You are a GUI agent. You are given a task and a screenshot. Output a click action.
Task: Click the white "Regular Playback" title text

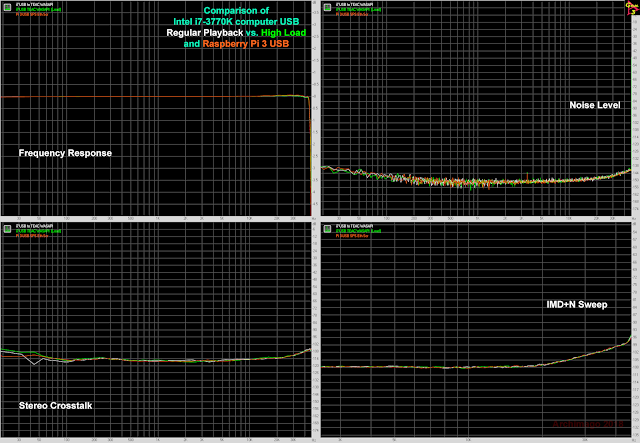click(204, 33)
